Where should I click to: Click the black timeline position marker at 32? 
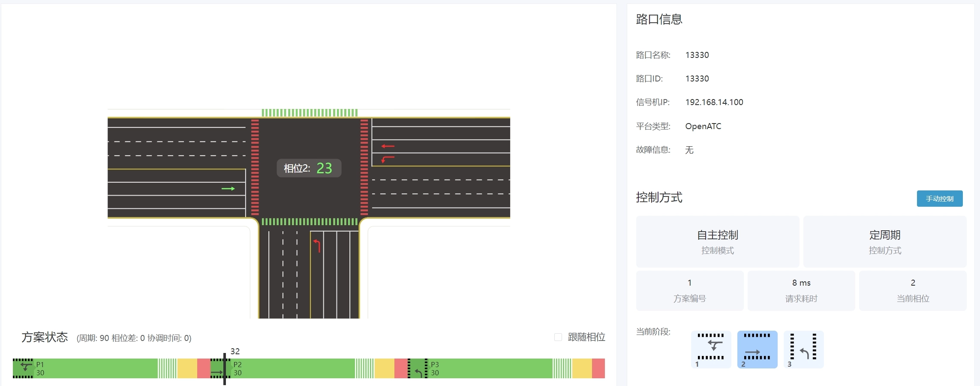225,369
